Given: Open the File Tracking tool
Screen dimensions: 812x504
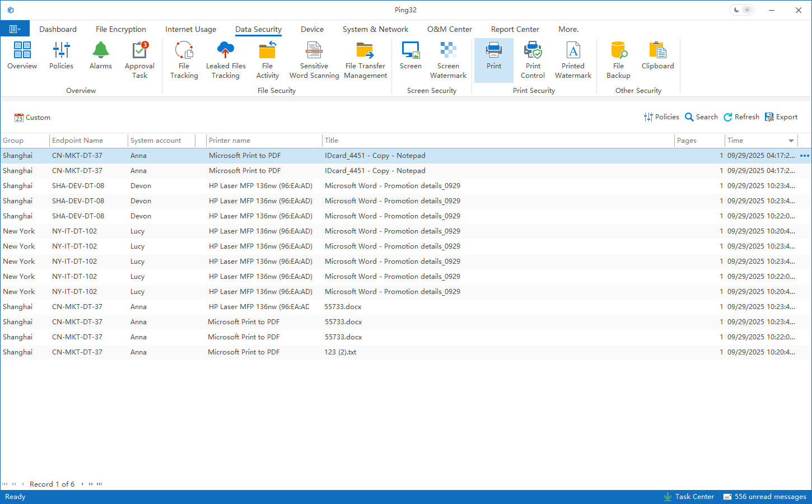Looking at the screenshot, I should click(x=184, y=60).
